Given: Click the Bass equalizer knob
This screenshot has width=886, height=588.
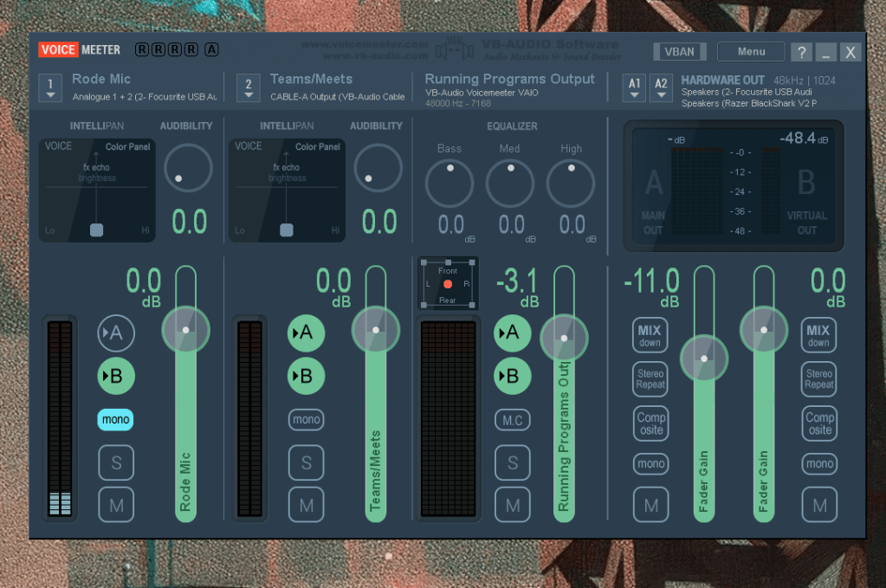Looking at the screenshot, I should pos(449,184).
